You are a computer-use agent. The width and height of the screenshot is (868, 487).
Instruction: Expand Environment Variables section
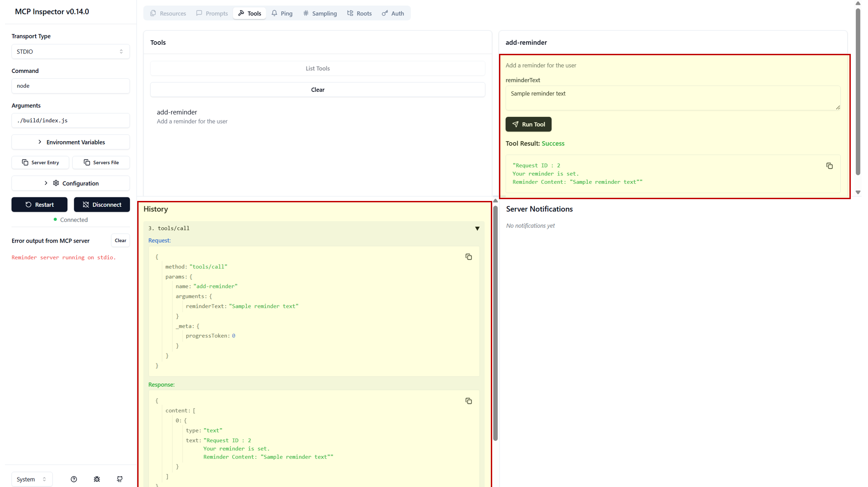point(71,142)
